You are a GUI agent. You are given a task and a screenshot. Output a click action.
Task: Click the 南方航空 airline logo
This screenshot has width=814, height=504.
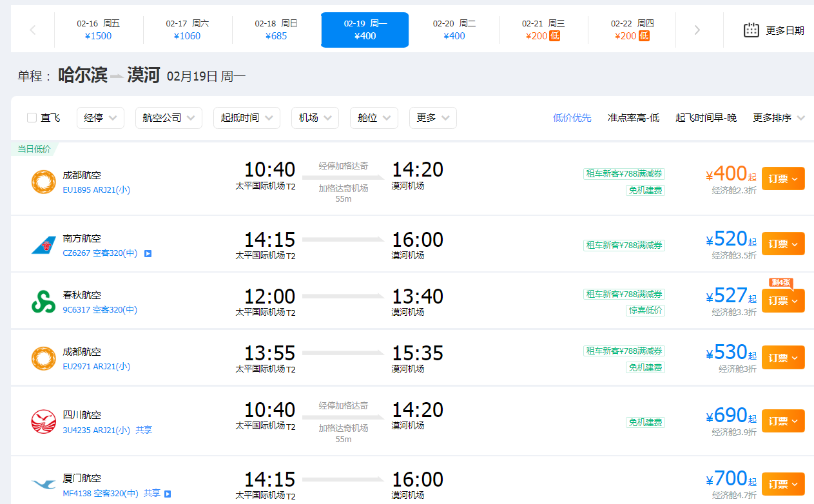43,244
